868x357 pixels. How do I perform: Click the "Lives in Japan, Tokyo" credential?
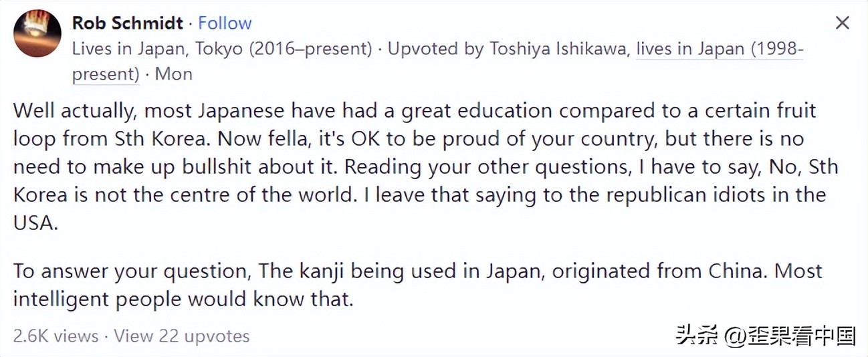pos(221,49)
